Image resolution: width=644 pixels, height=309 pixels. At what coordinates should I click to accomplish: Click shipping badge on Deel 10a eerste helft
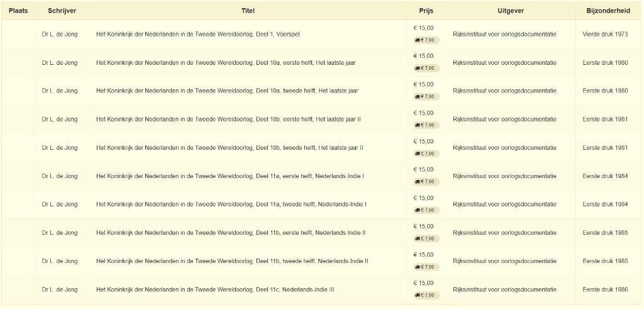tap(426, 68)
